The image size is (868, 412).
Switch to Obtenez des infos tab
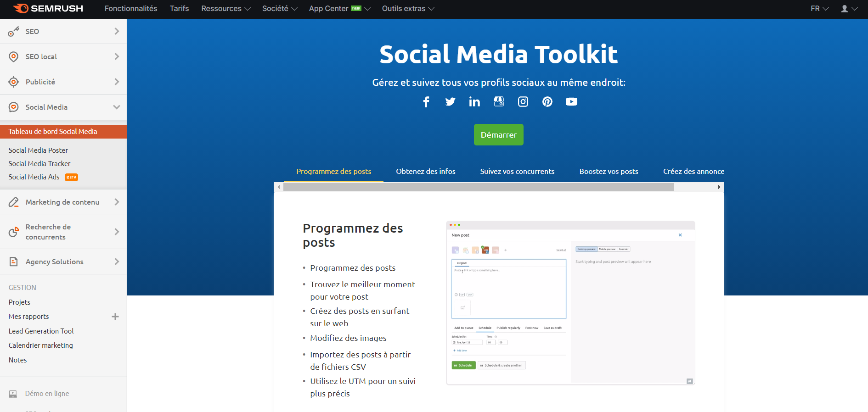(426, 172)
